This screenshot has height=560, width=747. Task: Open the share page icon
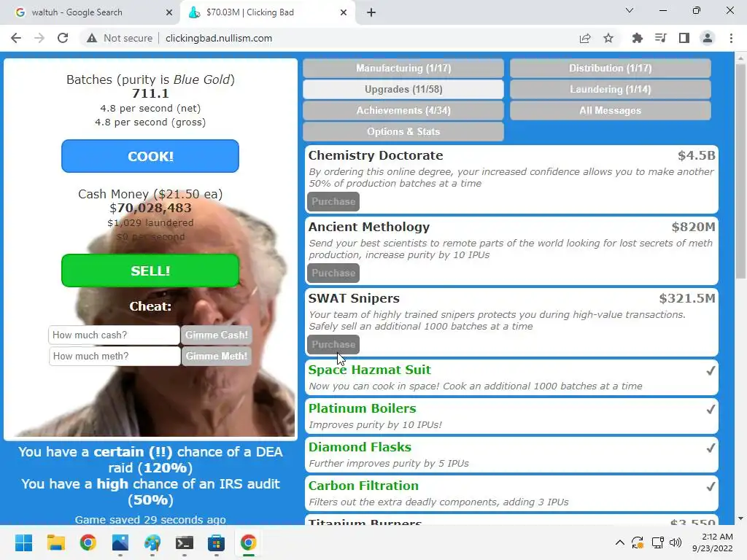click(x=585, y=38)
